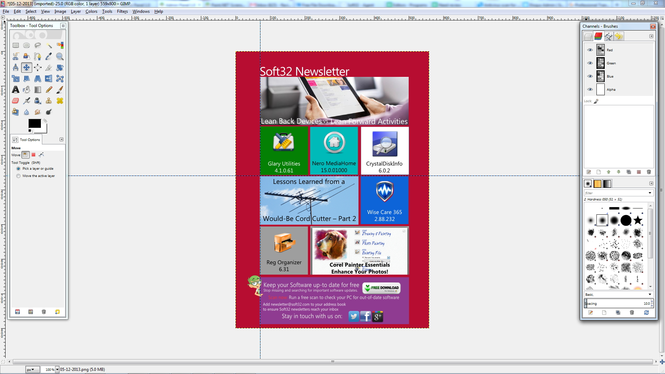
Task: Activate the Flip tool
Action: [x=49, y=78]
